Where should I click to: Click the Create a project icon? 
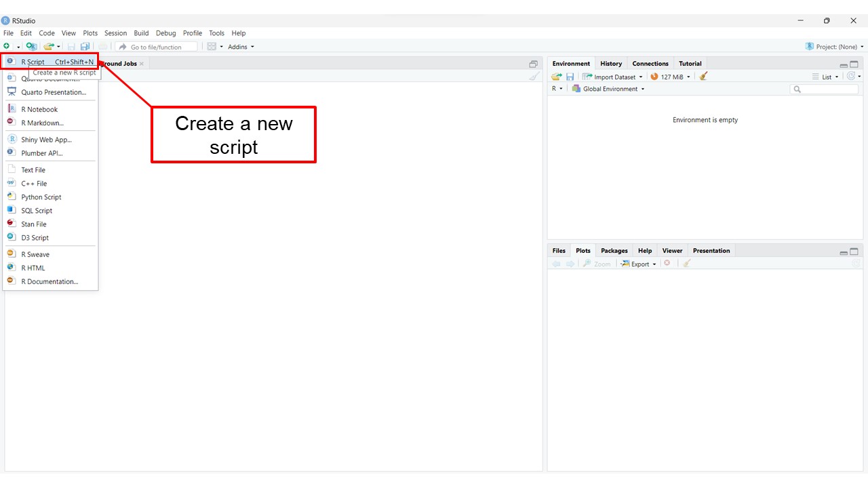(31, 46)
